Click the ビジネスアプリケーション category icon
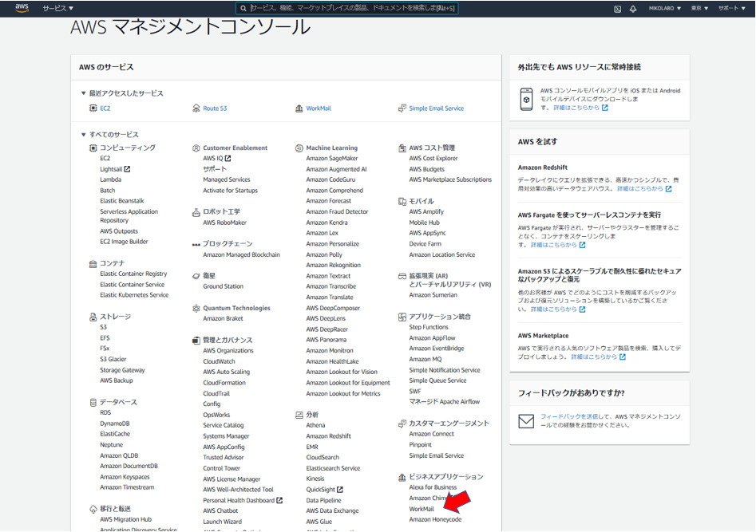The width and height of the screenshot is (756, 532). click(402, 477)
